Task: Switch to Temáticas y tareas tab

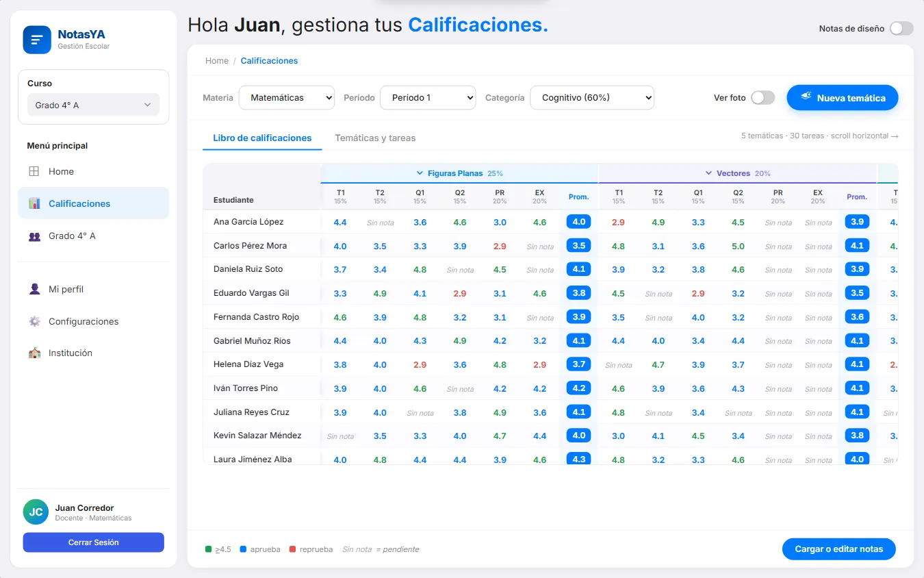Action: [x=375, y=138]
